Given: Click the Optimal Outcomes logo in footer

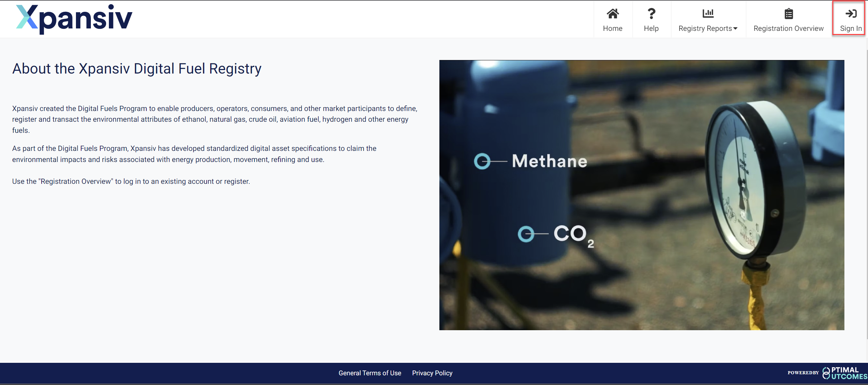Looking at the screenshot, I should (844, 373).
